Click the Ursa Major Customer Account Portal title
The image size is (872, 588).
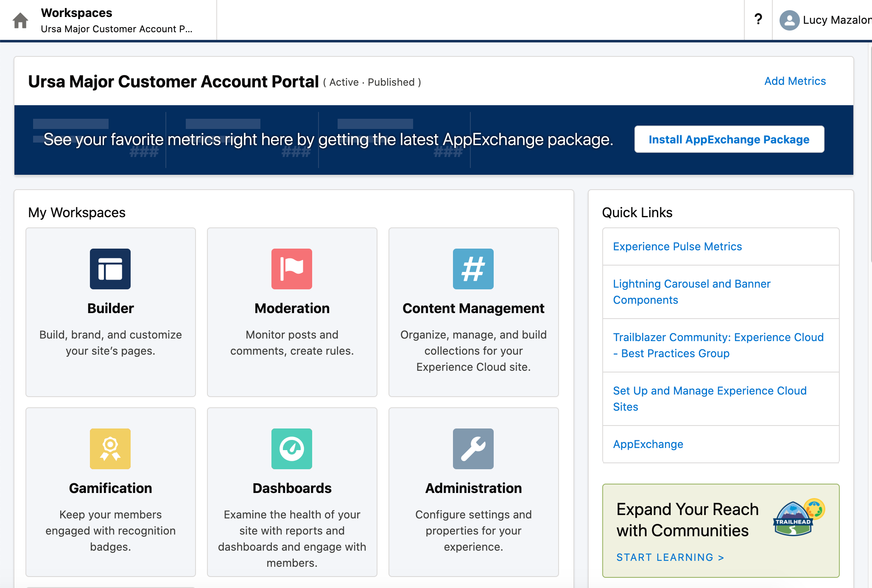[173, 81]
